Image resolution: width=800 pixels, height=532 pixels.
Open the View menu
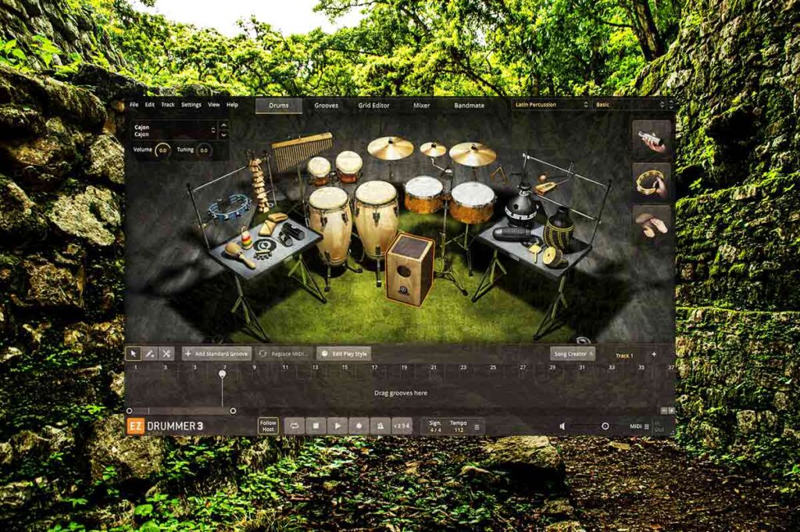coord(214,105)
